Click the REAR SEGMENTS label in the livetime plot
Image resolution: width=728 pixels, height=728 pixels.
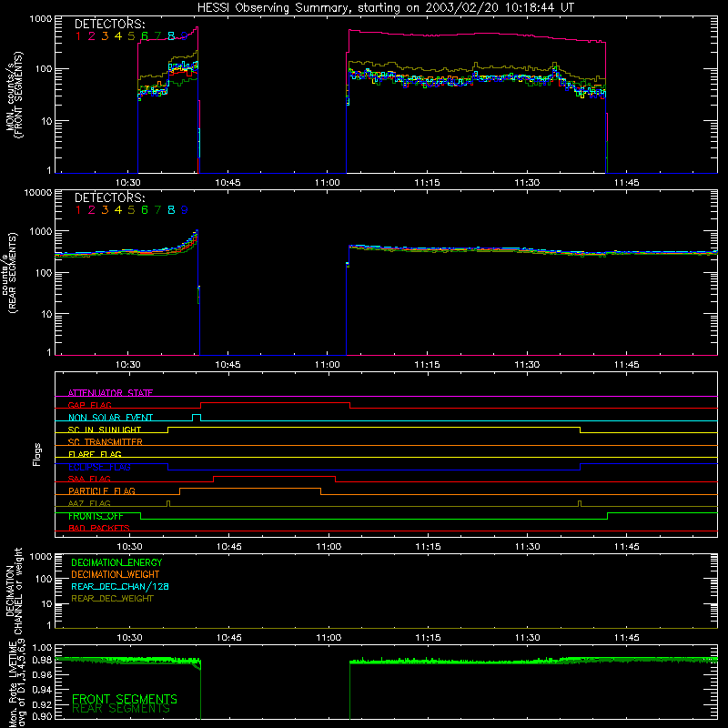[x=121, y=709]
